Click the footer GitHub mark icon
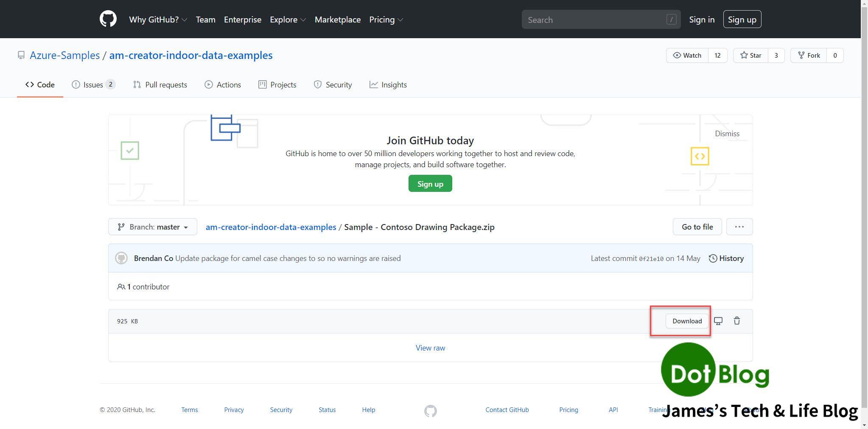Image resolution: width=868 pixels, height=429 pixels. coord(430,411)
